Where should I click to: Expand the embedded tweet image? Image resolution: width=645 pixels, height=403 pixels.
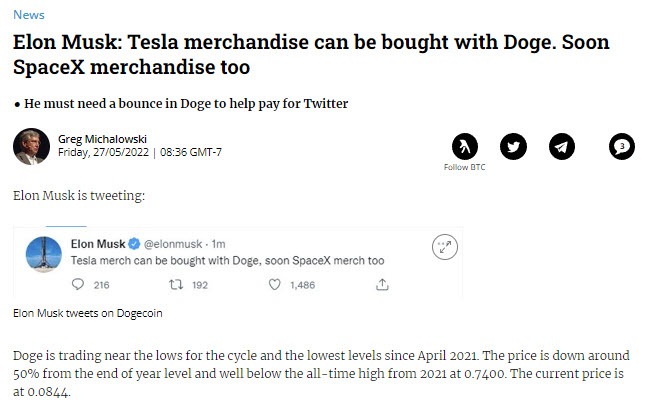pos(445,247)
